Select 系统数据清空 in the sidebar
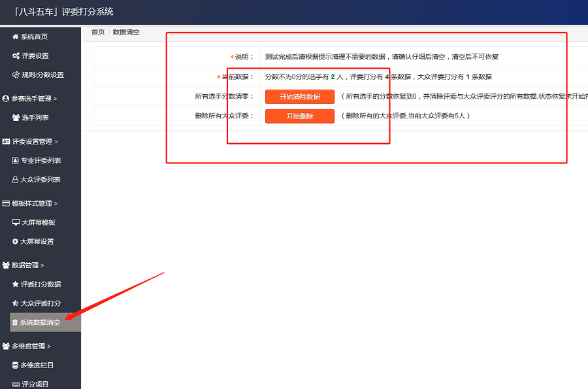588x389 pixels. [x=45, y=322]
